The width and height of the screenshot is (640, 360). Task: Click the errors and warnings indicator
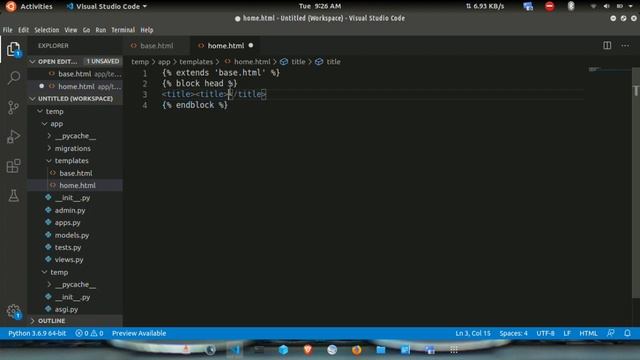click(89, 333)
